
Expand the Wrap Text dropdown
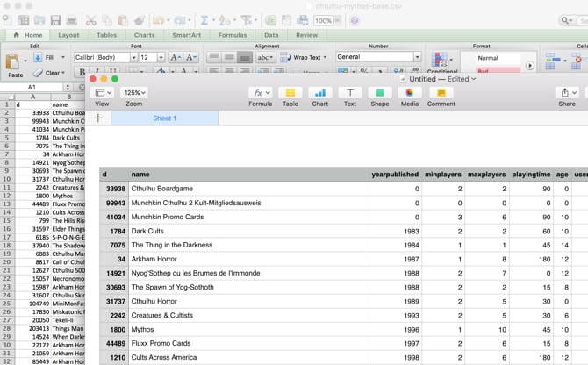[325, 57]
